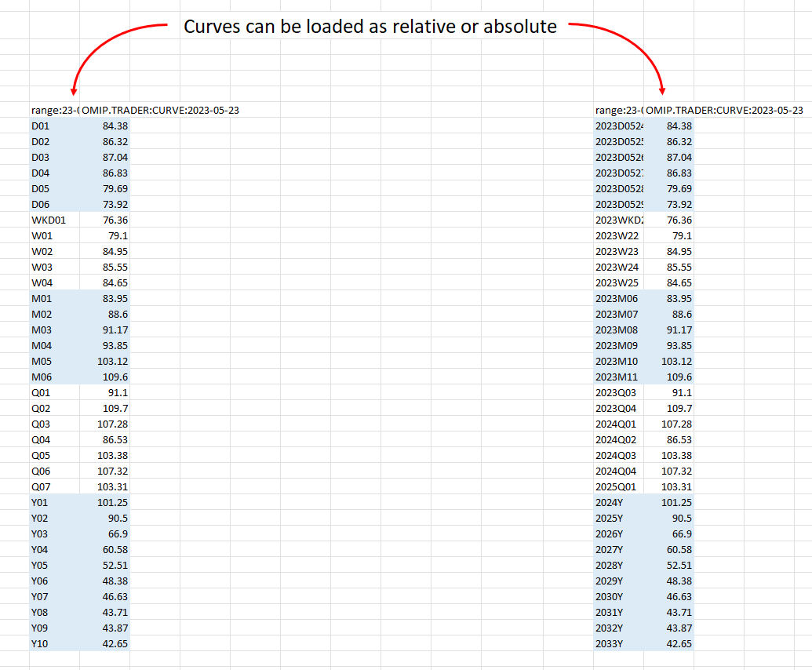Click the 109.6 value beside 2023M11
This screenshot has width=812, height=670.
(x=669, y=377)
